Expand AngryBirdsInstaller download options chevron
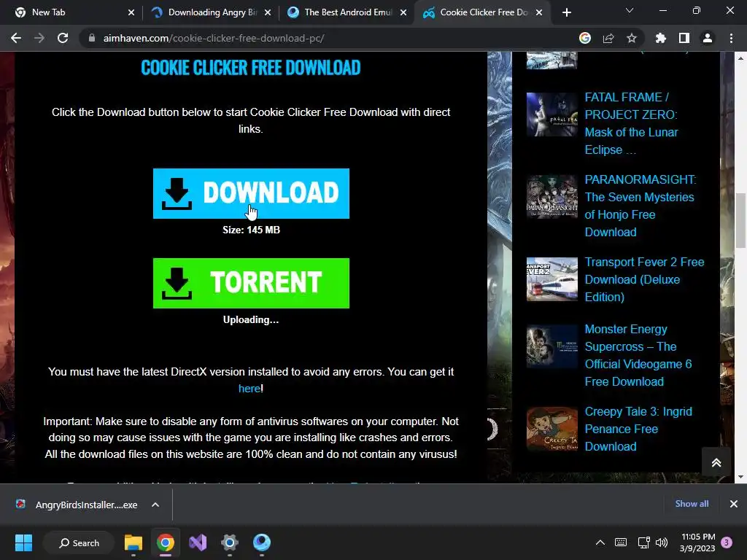Image resolution: width=747 pixels, height=560 pixels. [x=155, y=505]
